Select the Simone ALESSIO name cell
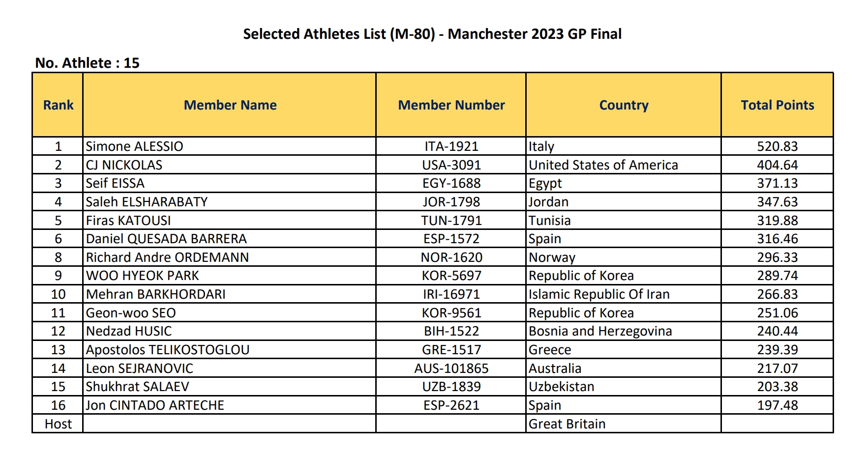 (x=230, y=146)
